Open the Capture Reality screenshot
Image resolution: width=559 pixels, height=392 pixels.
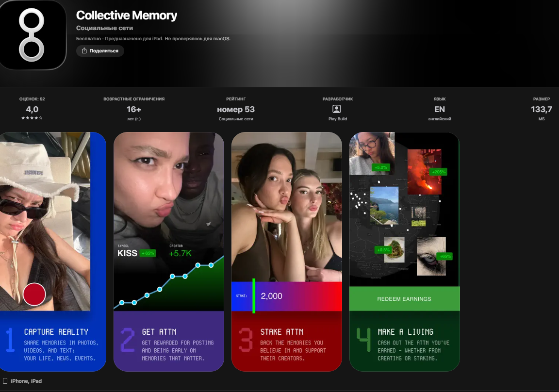[52, 252]
